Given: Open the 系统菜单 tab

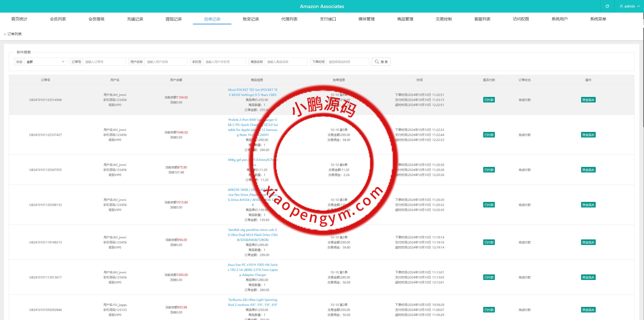Looking at the screenshot, I should click(x=598, y=19).
